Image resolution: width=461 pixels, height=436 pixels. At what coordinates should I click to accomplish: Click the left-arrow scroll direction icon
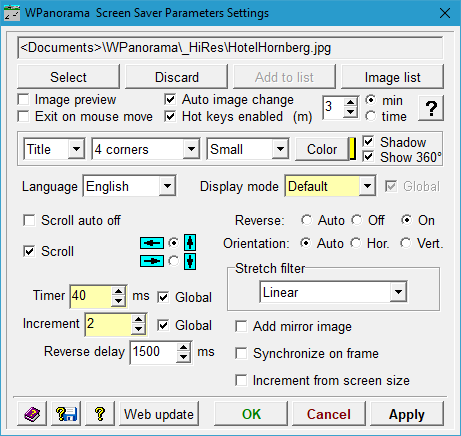(152, 243)
